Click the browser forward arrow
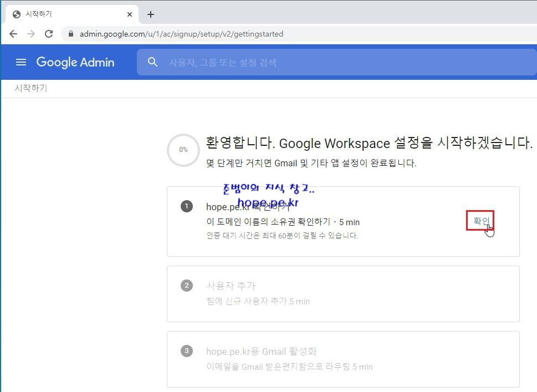This screenshot has width=537, height=392. click(31, 34)
